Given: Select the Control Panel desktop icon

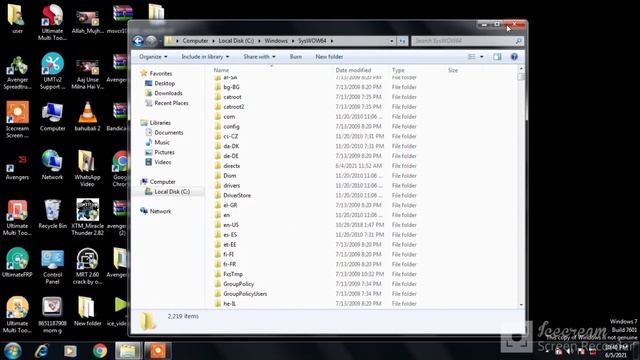Looking at the screenshot, I should 52,267.
